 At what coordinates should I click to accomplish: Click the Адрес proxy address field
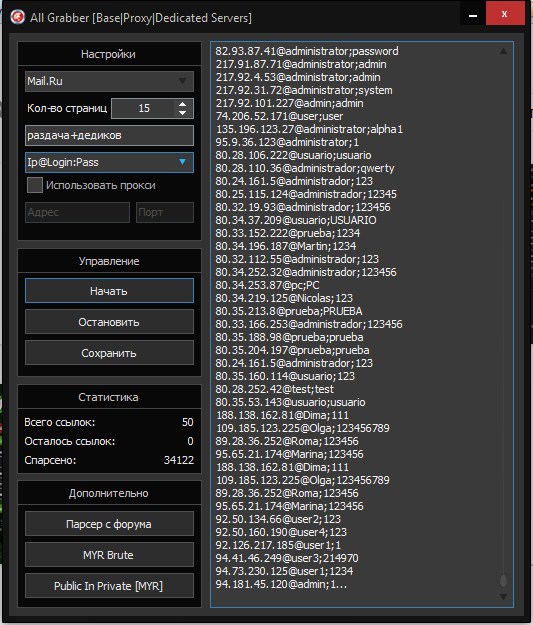(x=77, y=212)
